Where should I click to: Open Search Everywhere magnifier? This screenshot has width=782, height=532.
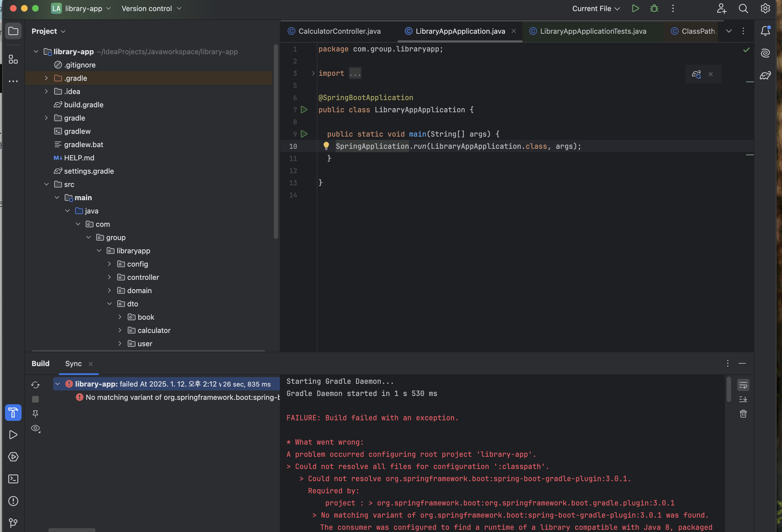[743, 8]
